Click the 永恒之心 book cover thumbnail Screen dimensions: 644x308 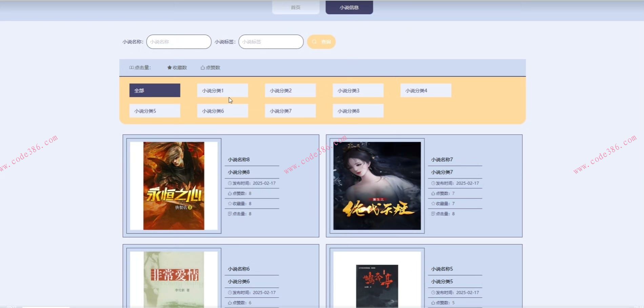(174, 185)
